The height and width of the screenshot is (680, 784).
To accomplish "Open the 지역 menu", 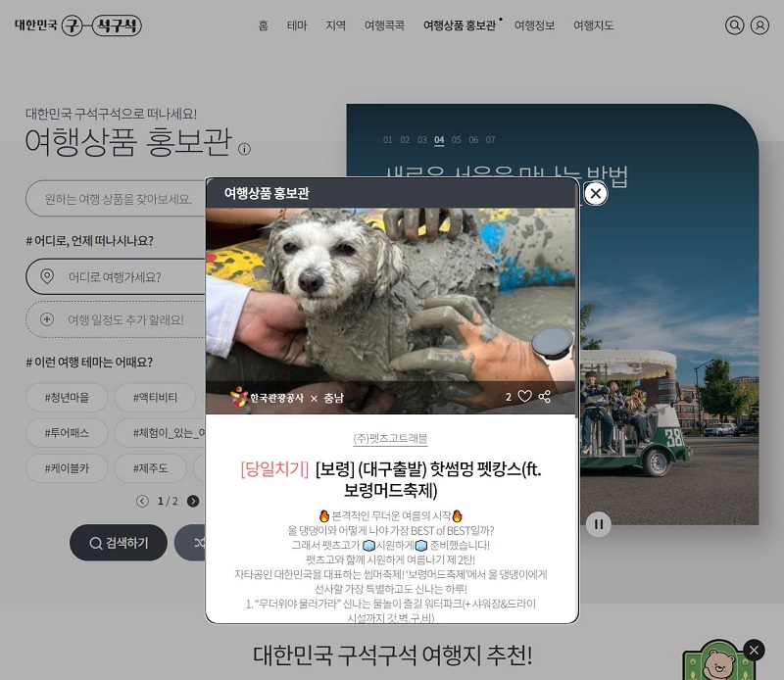I will tap(335, 25).
